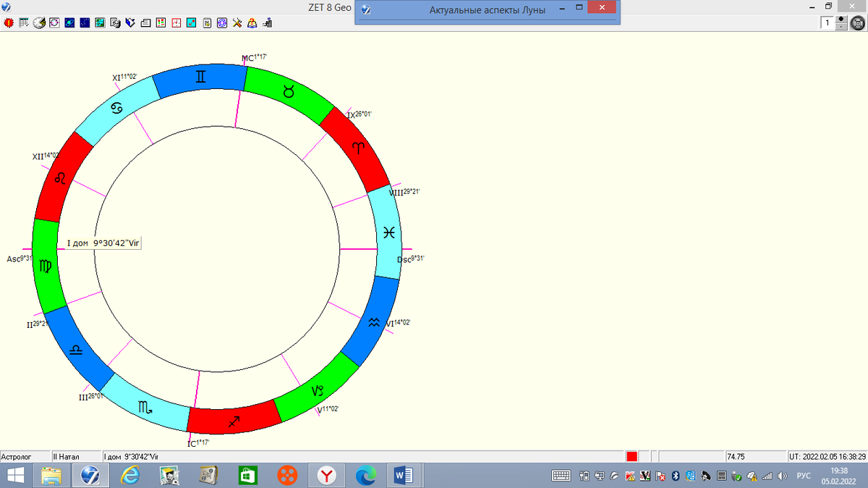Image resolution: width=868 pixels, height=488 pixels.
Task: Click the UT date-time status field
Action: click(x=827, y=457)
